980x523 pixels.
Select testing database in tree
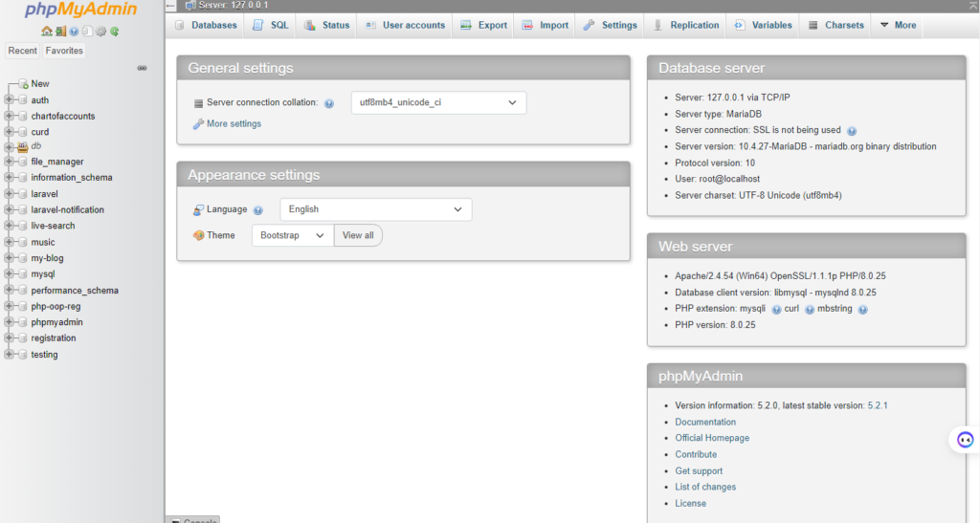[x=44, y=355]
